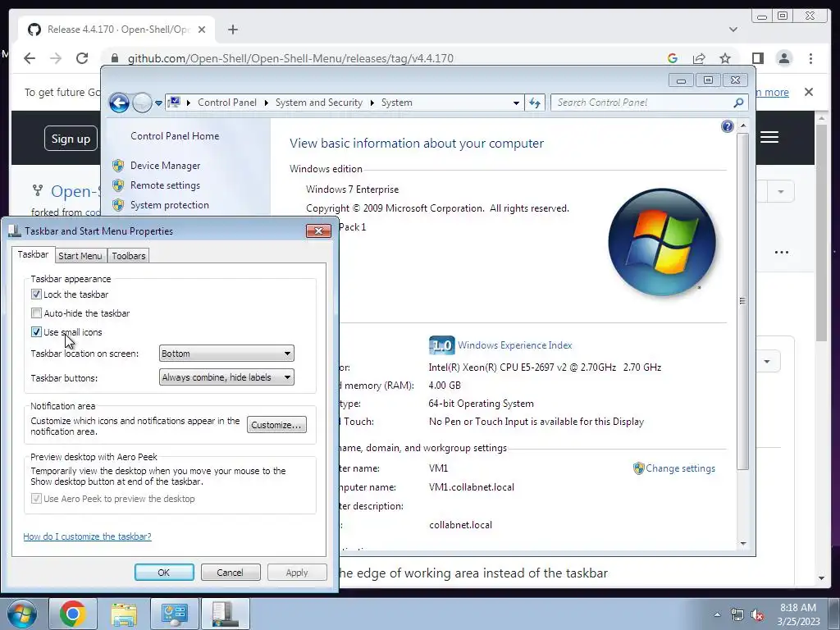Open Chrome from the taskbar
Image resolution: width=840 pixels, height=630 pixels.
coord(73,614)
